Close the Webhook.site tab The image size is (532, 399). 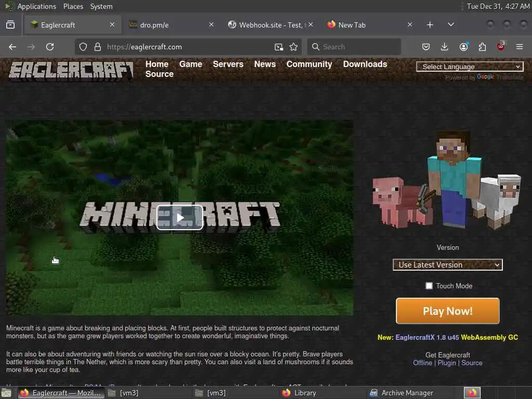311,25
